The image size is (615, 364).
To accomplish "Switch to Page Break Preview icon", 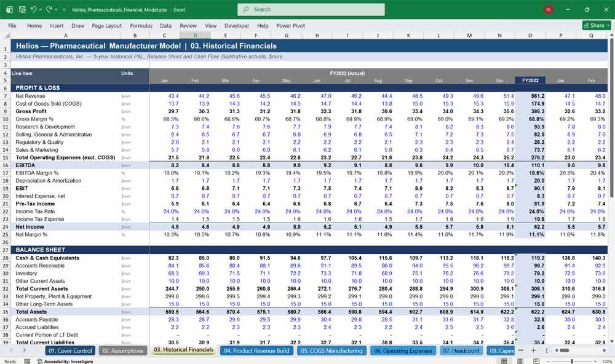I will 536,361.
